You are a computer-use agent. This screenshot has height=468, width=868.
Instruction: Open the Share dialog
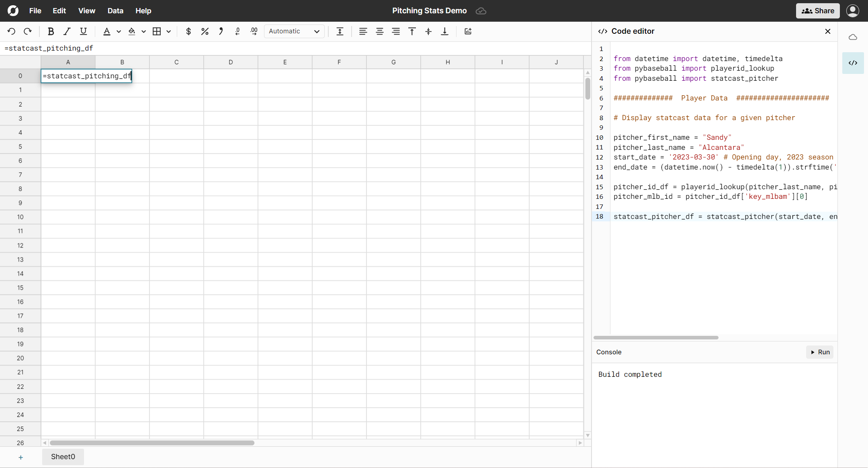[817, 11]
